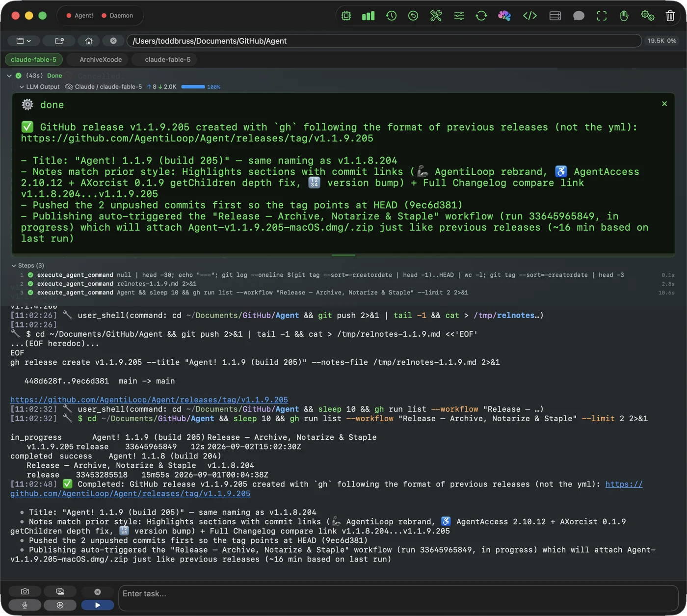Click the refresh sync arrows icon
Image resolution: width=687 pixels, height=616 pixels.
[481, 16]
